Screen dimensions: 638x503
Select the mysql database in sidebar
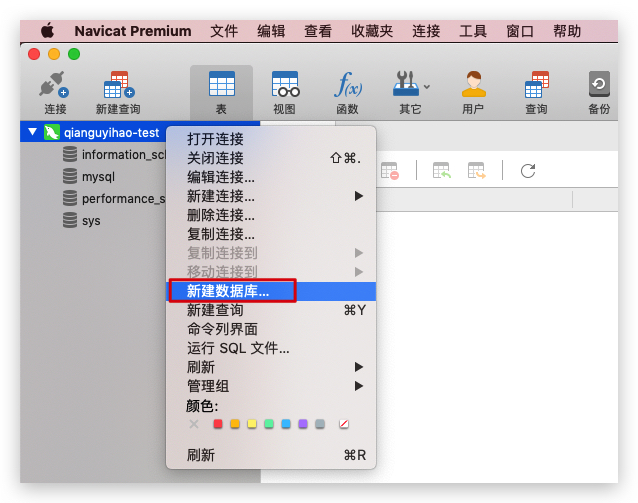(98, 176)
